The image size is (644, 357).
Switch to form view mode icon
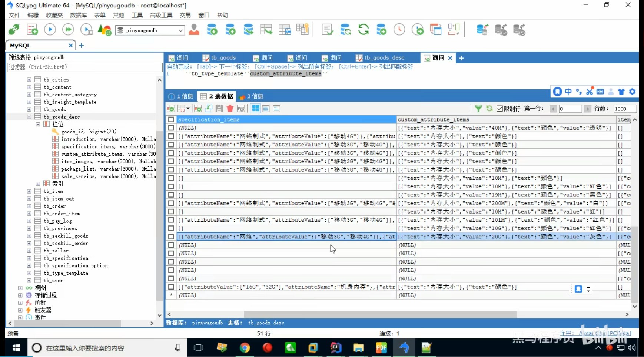point(266,108)
